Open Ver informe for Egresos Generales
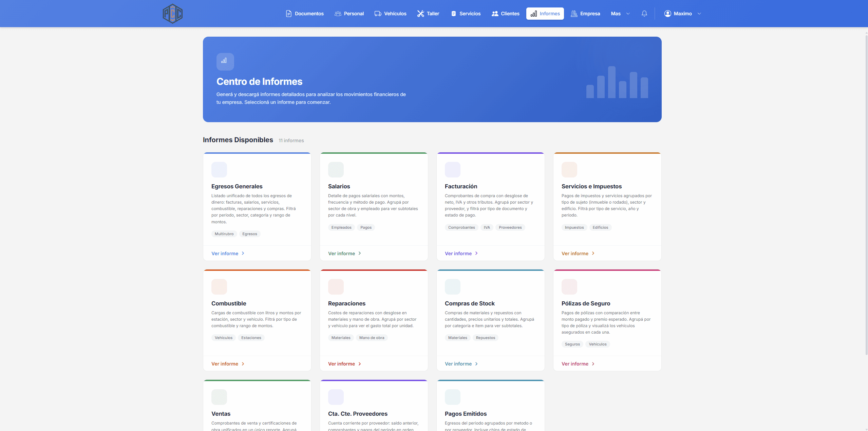 [228, 254]
